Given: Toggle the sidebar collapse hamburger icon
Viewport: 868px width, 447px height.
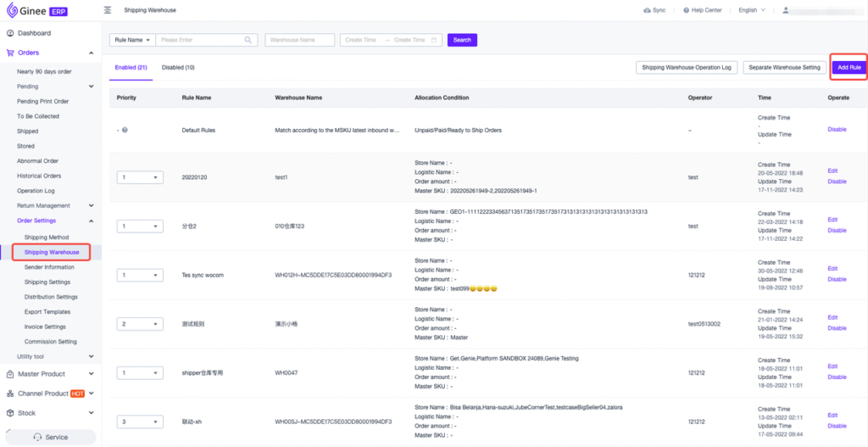Looking at the screenshot, I should click(x=107, y=10).
